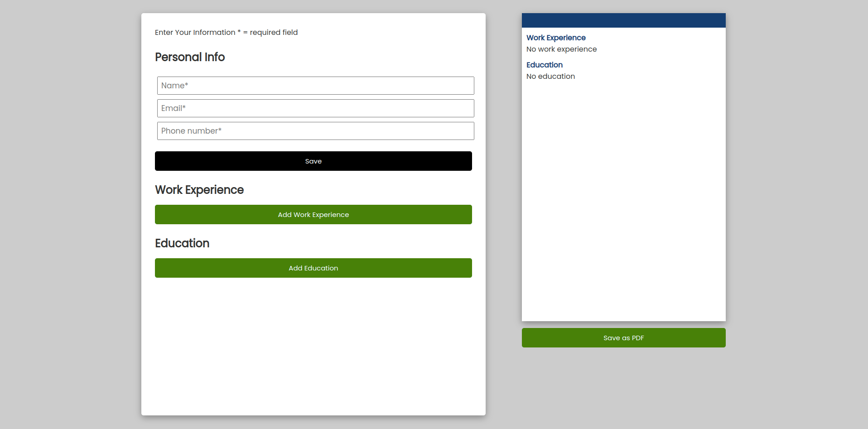Click the Work Experience heading in the form

click(x=199, y=190)
